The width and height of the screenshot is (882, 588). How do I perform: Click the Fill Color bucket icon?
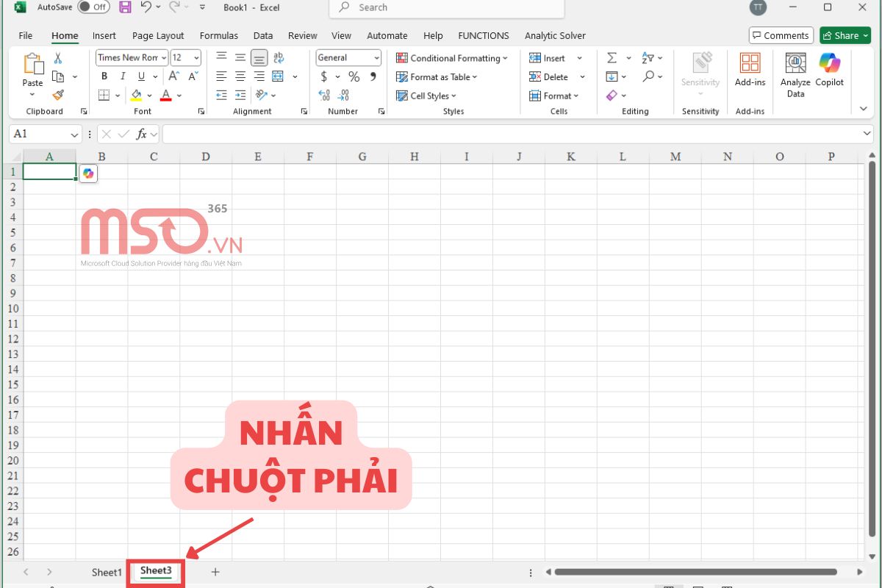coord(136,95)
